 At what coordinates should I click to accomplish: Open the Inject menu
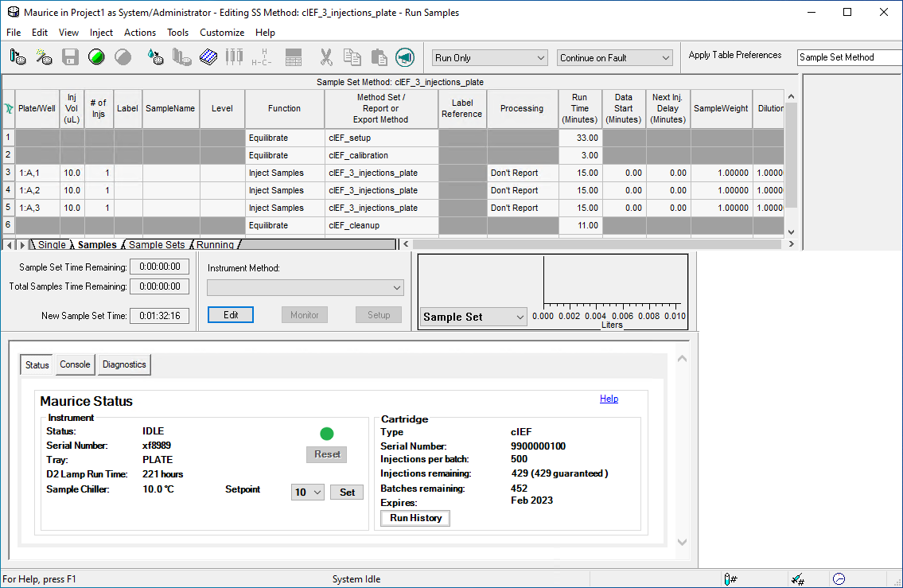coord(101,33)
